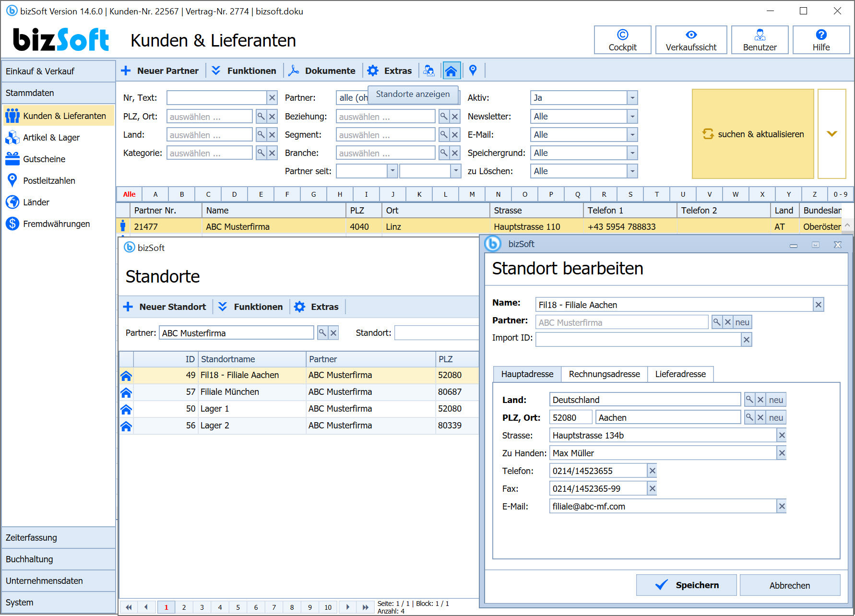This screenshot has width=855, height=616.
Task: Jump to last page arrow in pagination
Action: click(x=365, y=607)
